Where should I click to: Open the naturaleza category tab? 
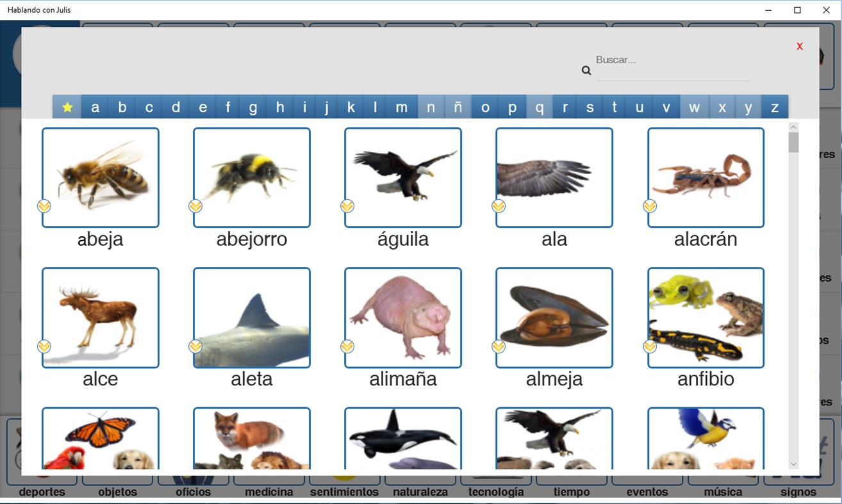click(420, 491)
